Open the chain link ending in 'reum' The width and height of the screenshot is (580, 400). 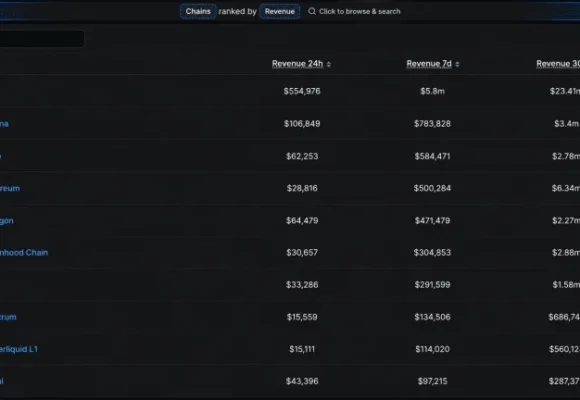click(10, 188)
